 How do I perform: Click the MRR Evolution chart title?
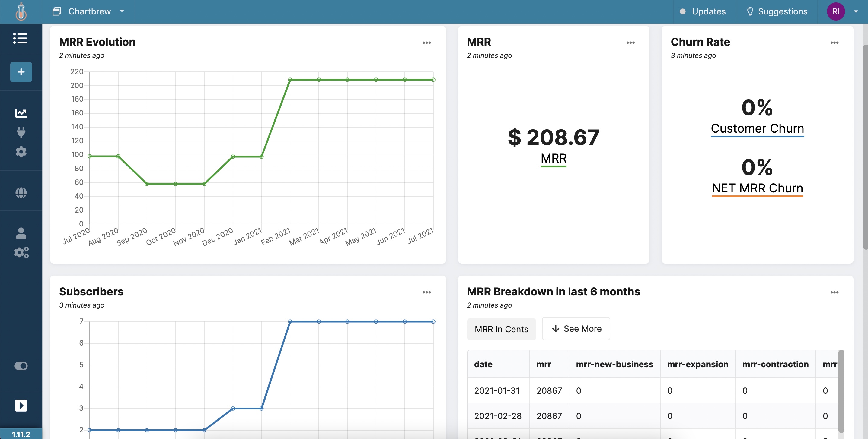[97, 42]
